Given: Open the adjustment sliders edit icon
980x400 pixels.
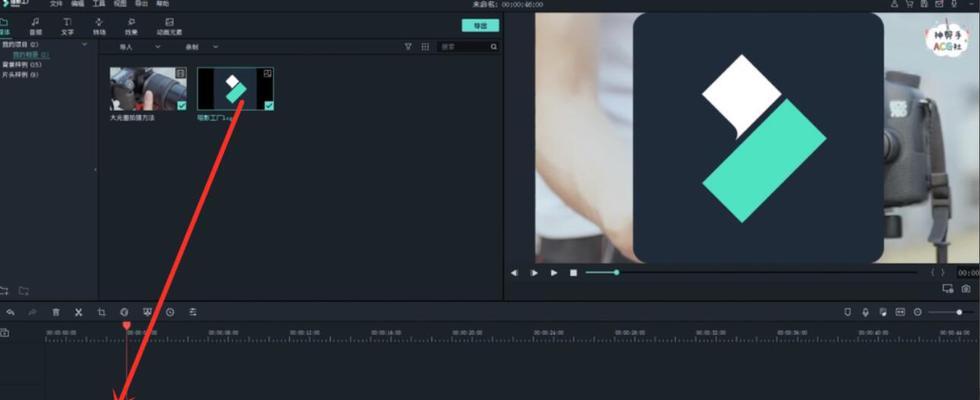Looking at the screenshot, I should coord(193,312).
